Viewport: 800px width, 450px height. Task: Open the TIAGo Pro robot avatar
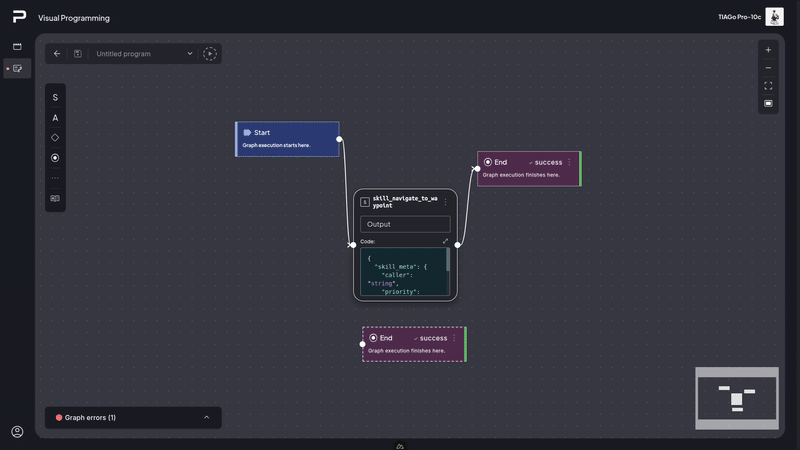774,17
